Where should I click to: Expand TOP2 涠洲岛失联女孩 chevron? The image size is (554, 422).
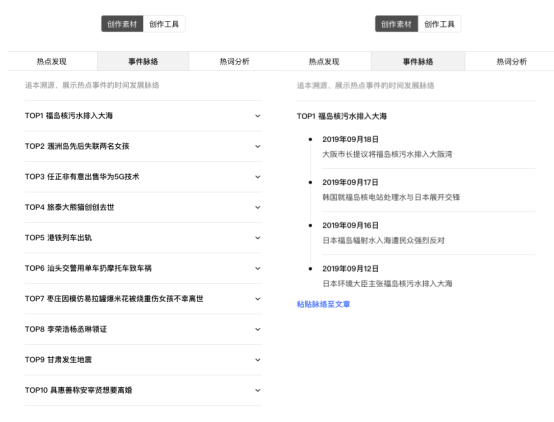pyautogui.click(x=258, y=146)
